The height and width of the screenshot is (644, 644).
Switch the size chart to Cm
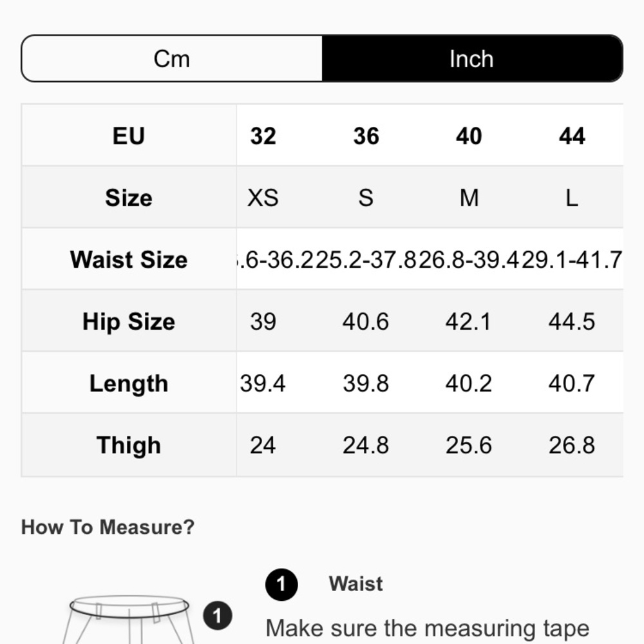click(172, 59)
